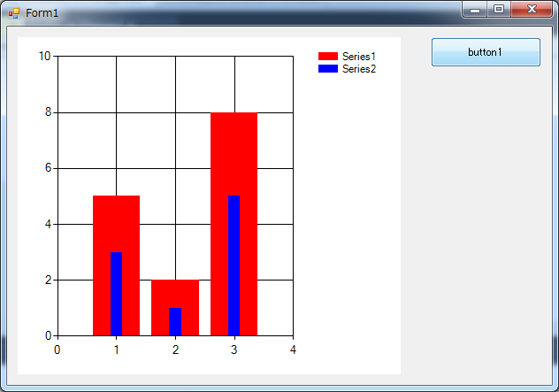The height and width of the screenshot is (392, 559).
Task: Click the Y-axis label 6
Action: [x=48, y=168]
